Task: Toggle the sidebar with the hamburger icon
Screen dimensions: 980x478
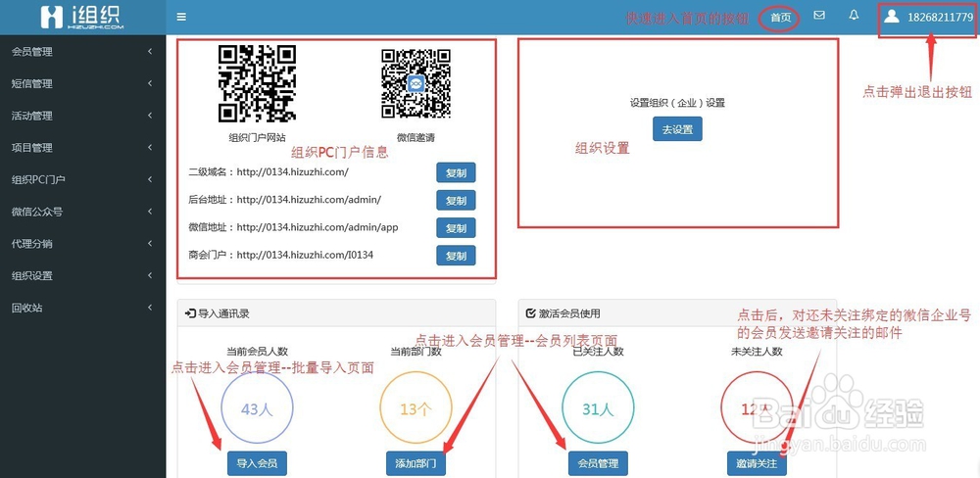Action: pyautogui.click(x=181, y=17)
